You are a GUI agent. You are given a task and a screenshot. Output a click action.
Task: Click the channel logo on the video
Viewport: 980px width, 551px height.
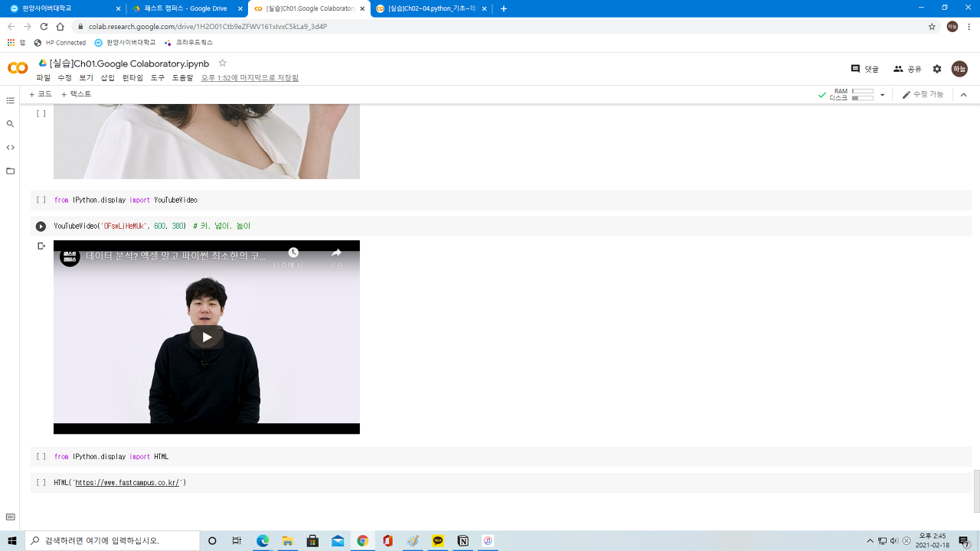tap(70, 256)
